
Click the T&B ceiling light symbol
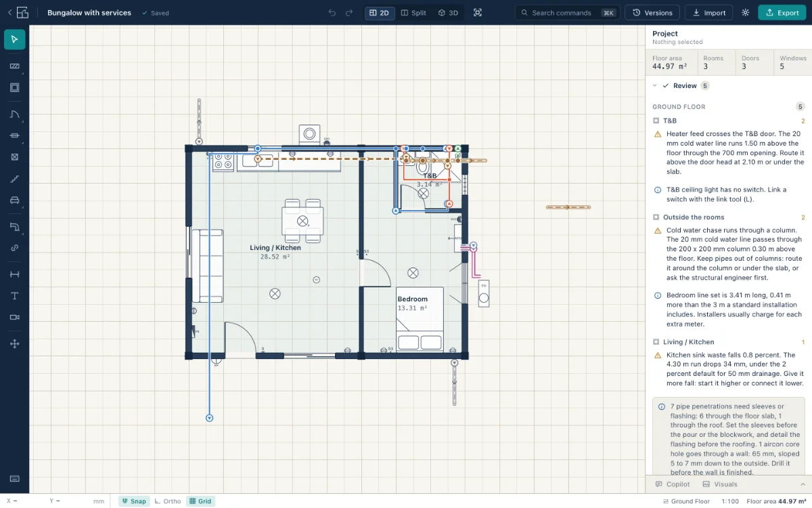click(424, 193)
